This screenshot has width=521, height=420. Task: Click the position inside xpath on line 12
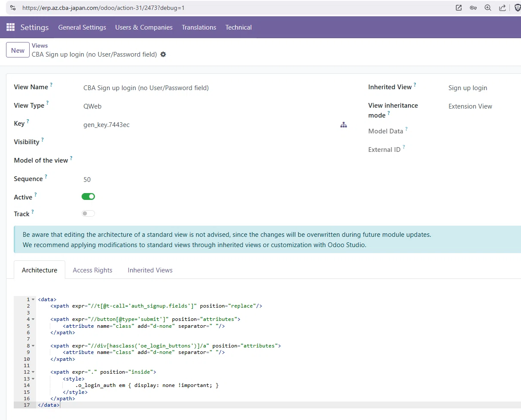(x=103, y=372)
